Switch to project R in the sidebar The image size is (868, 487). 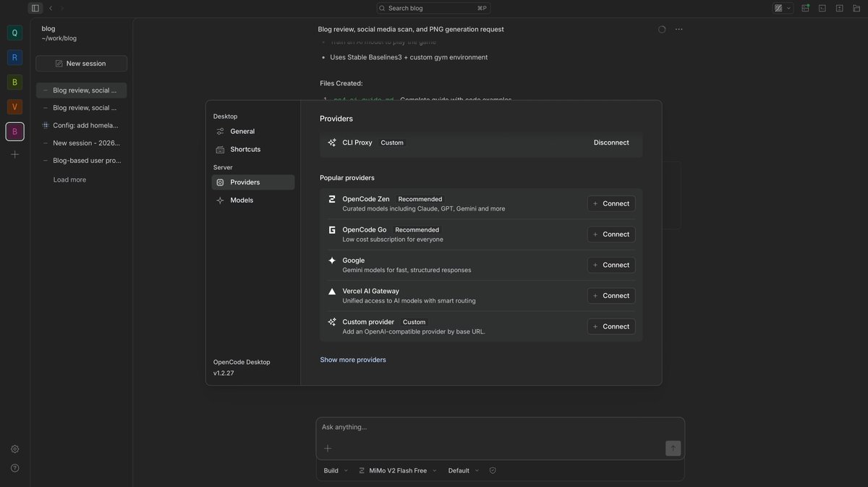(x=14, y=57)
